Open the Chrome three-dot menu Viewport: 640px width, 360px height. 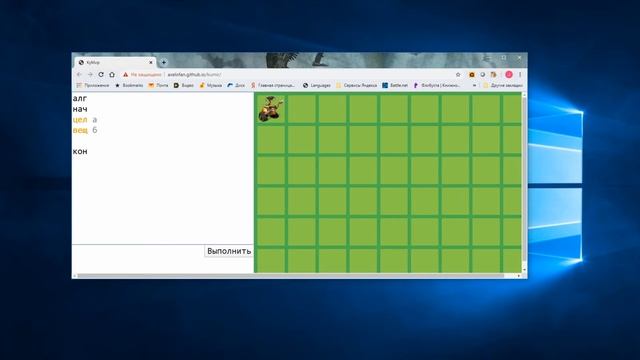[520, 75]
